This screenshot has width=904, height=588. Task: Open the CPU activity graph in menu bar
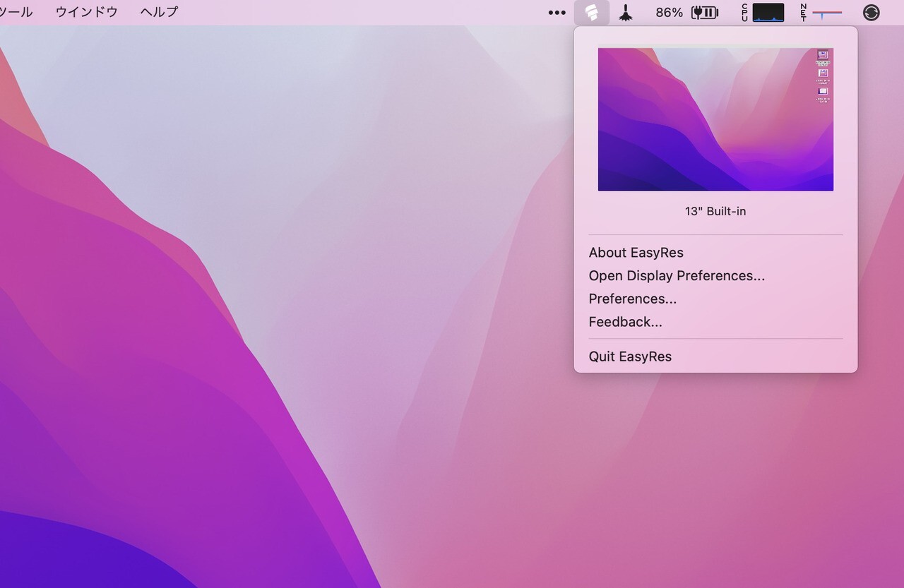[x=768, y=12]
